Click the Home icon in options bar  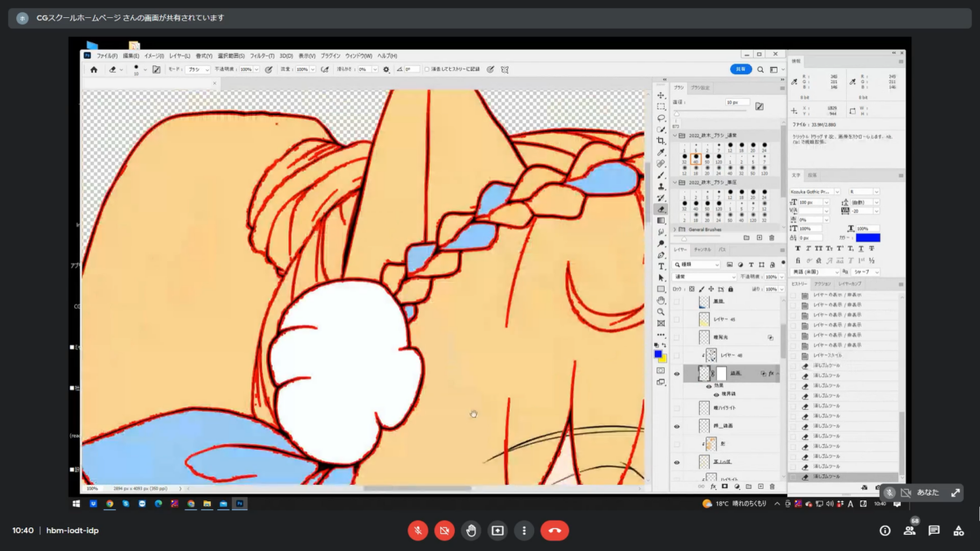click(x=94, y=70)
